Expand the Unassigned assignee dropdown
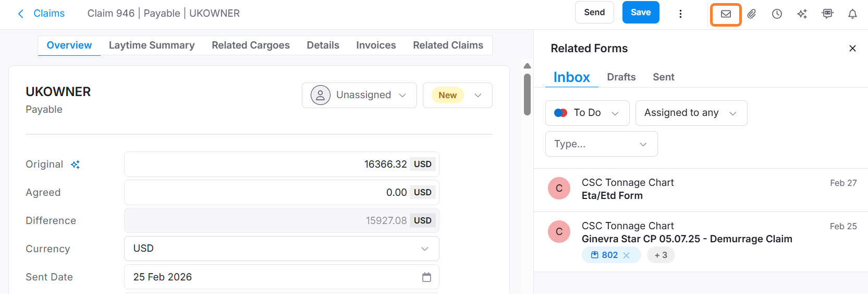The height and width of the screenshot is (294, 868). click(359, 95)
